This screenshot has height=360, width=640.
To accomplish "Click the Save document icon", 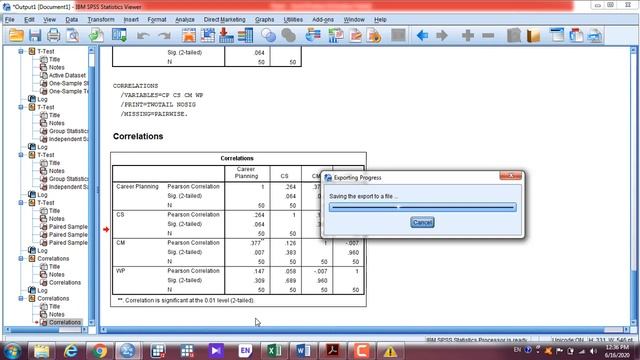I will pos(35,36).
